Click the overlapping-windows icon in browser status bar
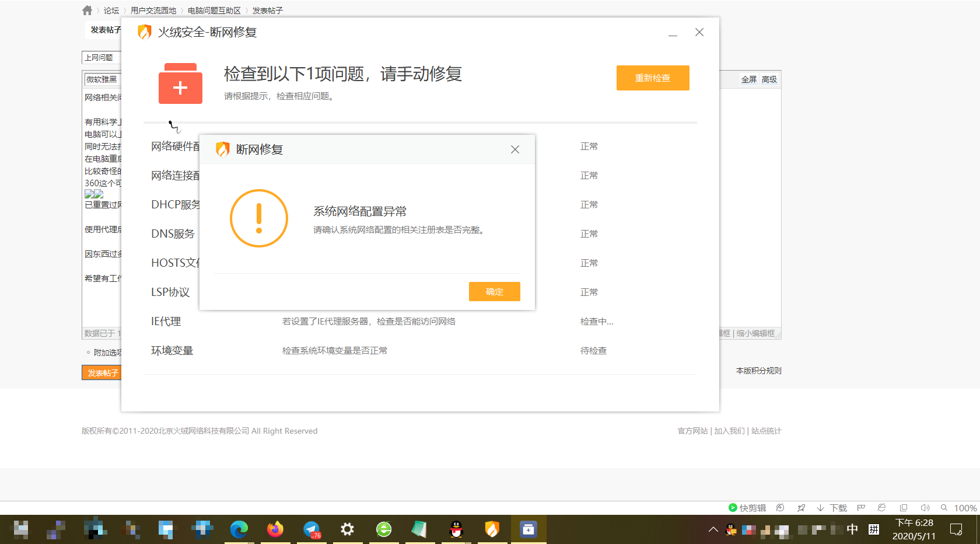The height and width of the screenshot is (544, 980). coord(904,508)
